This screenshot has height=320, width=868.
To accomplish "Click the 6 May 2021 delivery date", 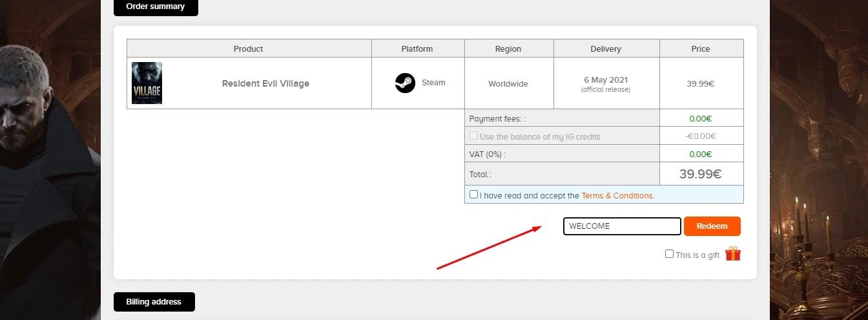I will coord(606,80).
